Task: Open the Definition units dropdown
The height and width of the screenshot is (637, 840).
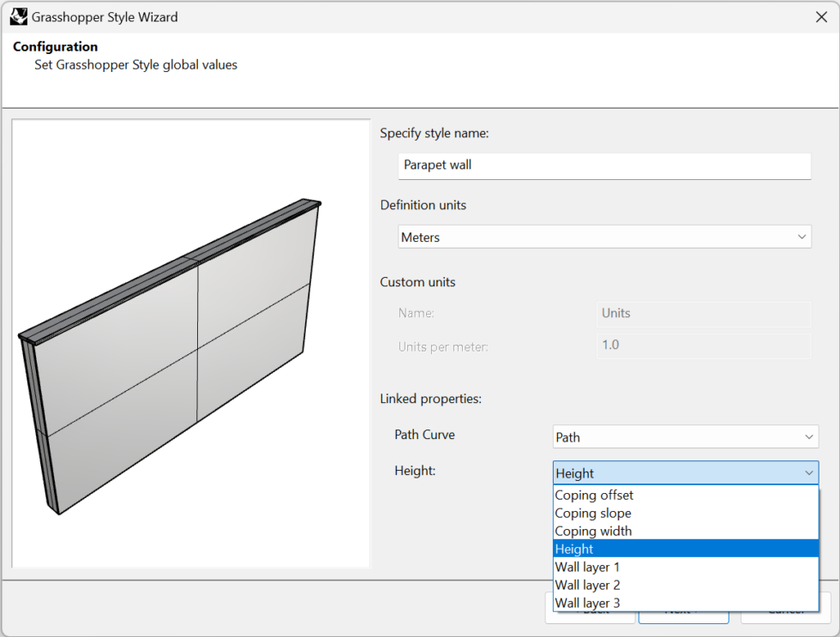Action: click(x=604, y=236)
